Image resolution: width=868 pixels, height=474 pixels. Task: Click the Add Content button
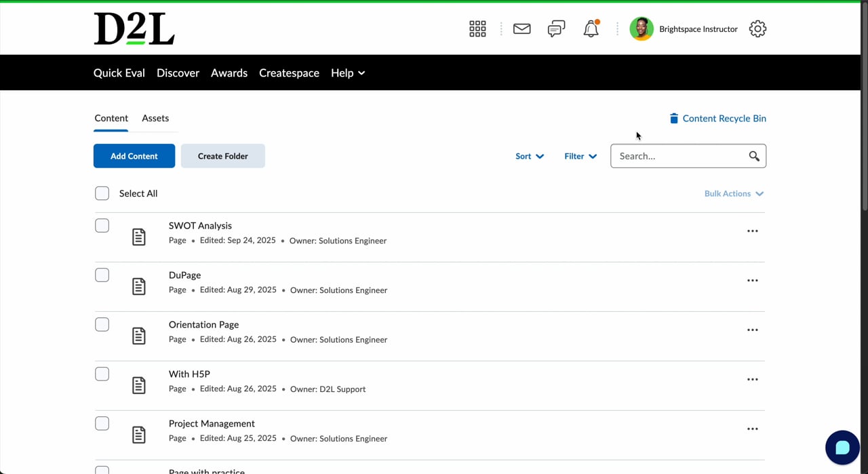[x=134, y=156]
